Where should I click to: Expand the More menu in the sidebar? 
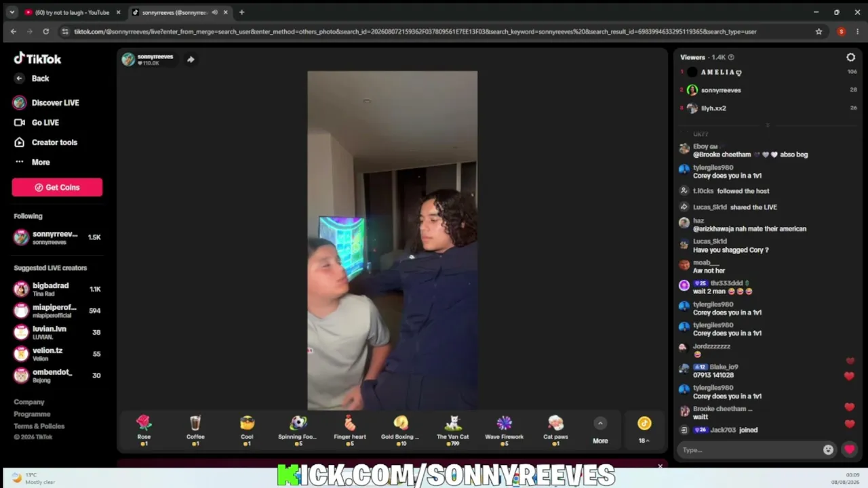pos(33,162)
